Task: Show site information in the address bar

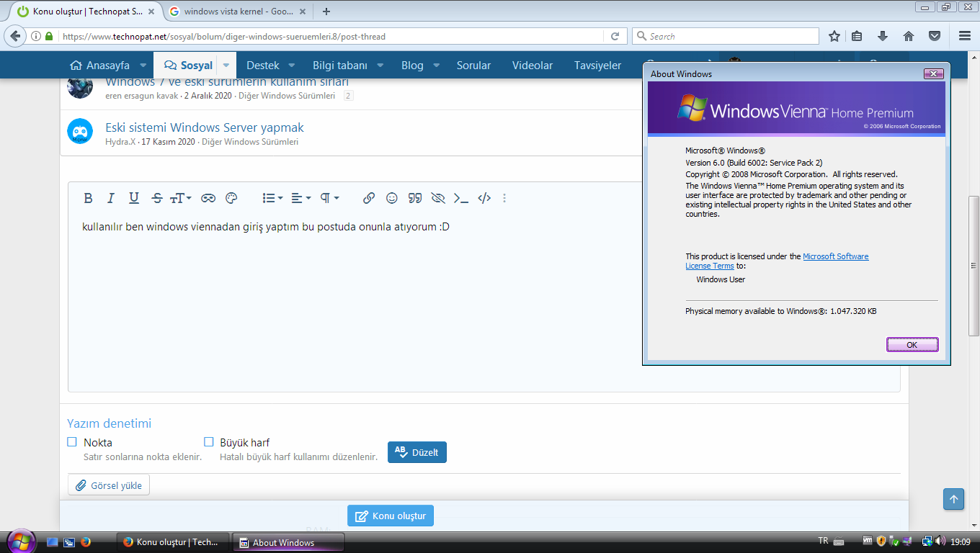Action: tap(36, 36)
